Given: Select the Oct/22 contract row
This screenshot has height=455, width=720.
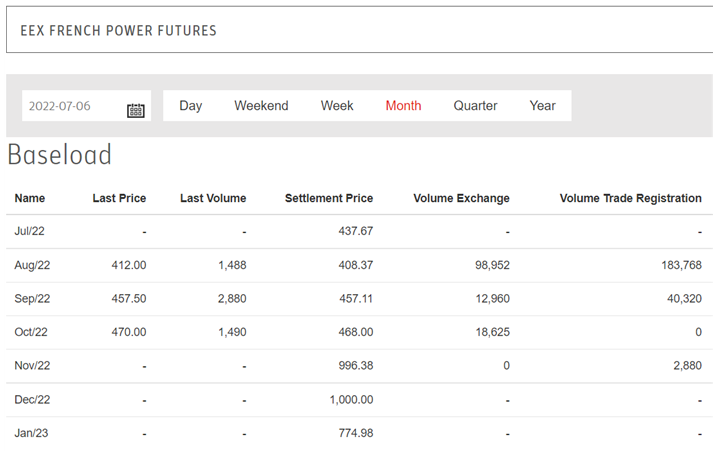Looking at the screenshot, I should tap(31, 332).
